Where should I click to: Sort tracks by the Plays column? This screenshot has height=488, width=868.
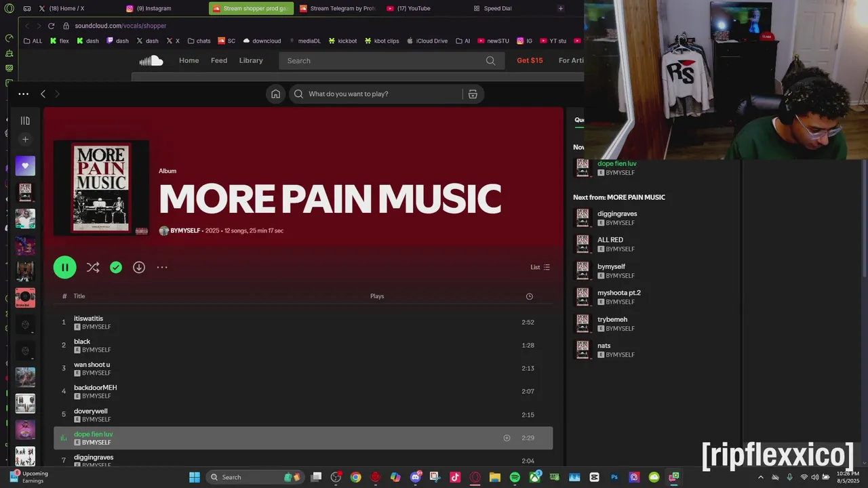(377, 296)
